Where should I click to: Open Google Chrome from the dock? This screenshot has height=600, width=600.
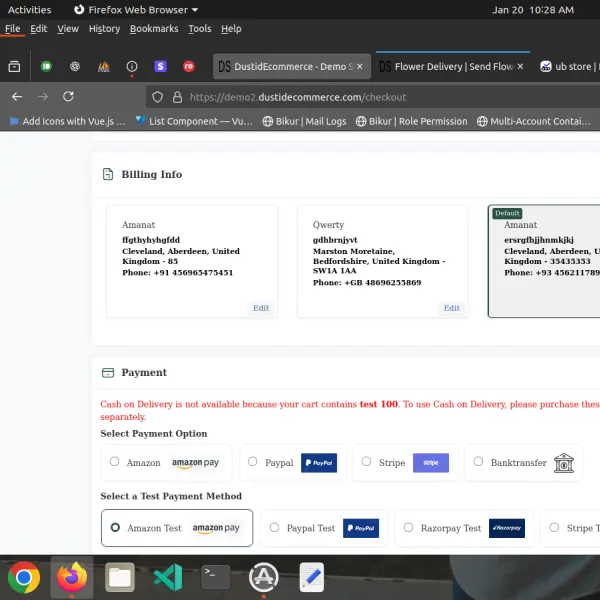coord(24,577)
